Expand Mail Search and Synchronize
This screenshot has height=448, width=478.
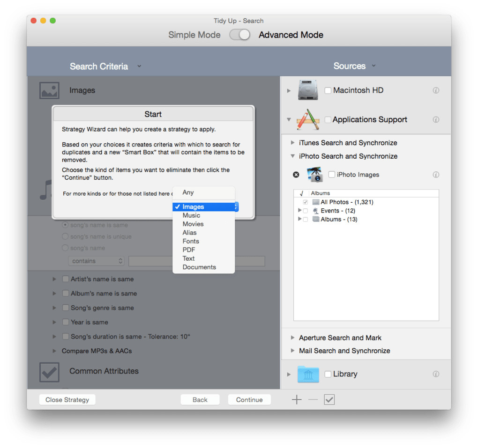tap(292, 351)
